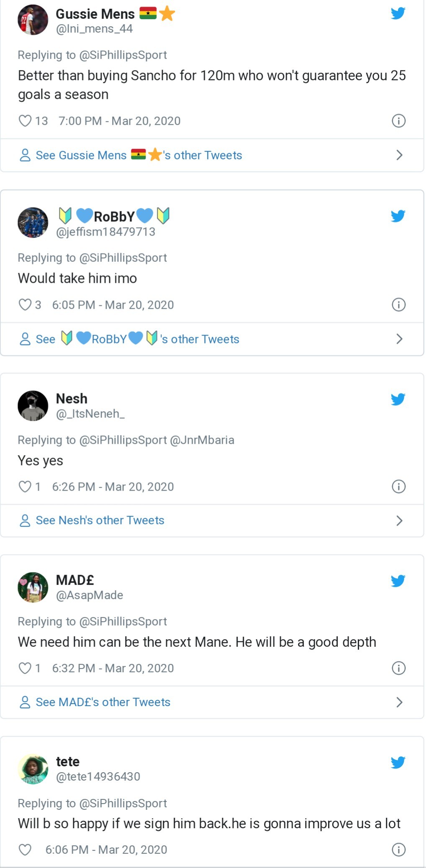Image resolution: width=426 pixels, height=868 pixels.
Task: Click the Twitter bird icon on tete's tweet
Action: [398, 763]
